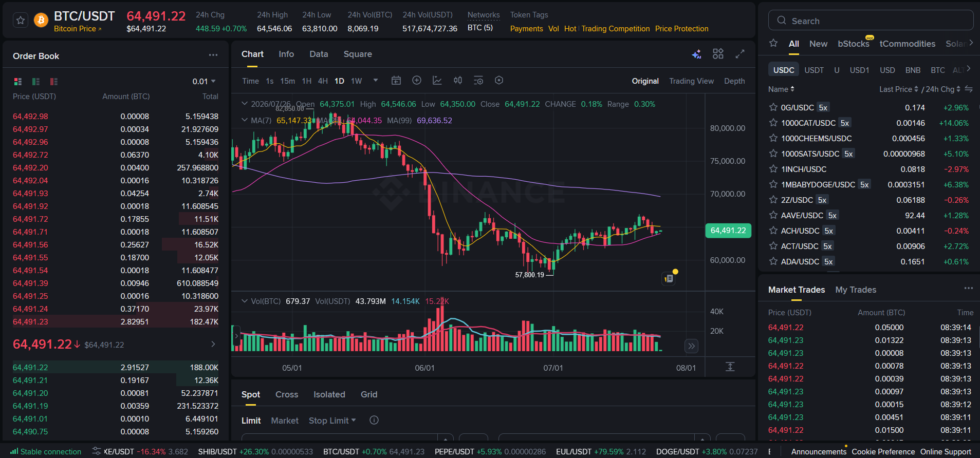Open the AI assistant sparkle icon in chart header
Viewport: 980px width, 458px height.
tap(696, 54)
